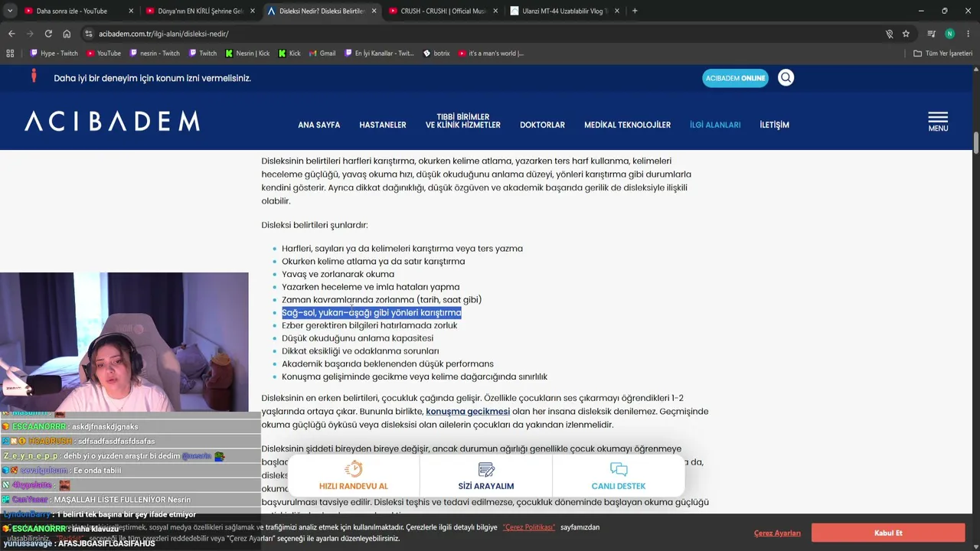Screen dimensions: 980x551
Task: Open TIBBİ BİRİMLER VE KLİNİK HİZMETLER menu
Action: coord(463,121)
